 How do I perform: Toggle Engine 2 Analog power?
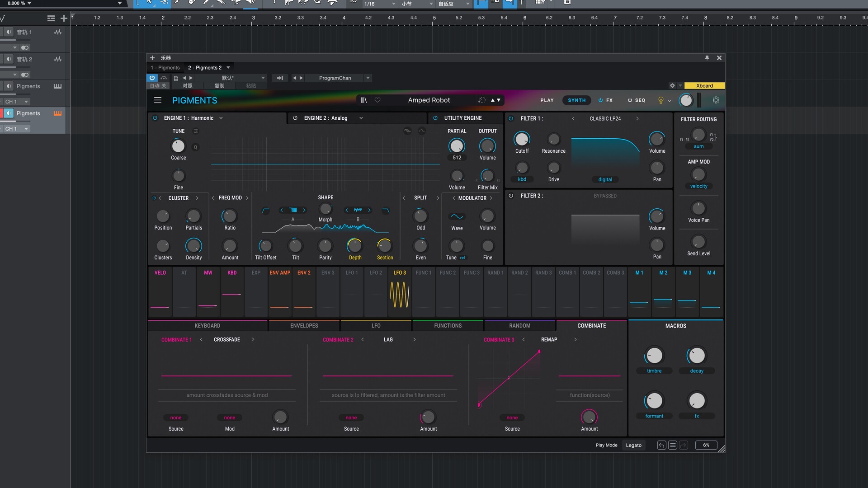coord(295,118)
